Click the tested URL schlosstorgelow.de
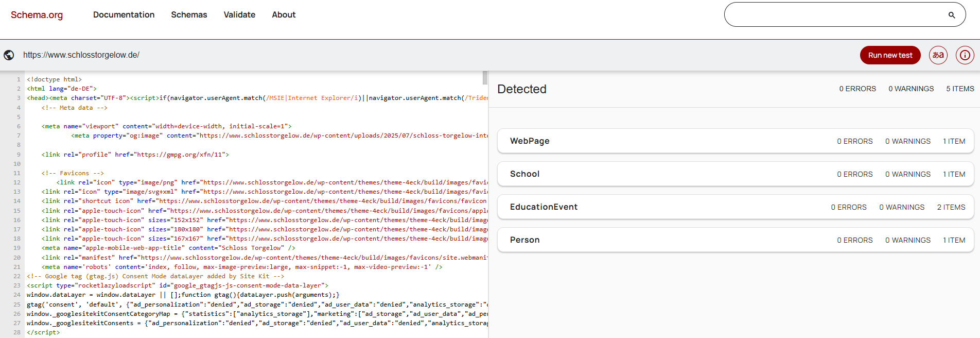The width and height of the screenshot is (980, 338). (x=81, y=55)
